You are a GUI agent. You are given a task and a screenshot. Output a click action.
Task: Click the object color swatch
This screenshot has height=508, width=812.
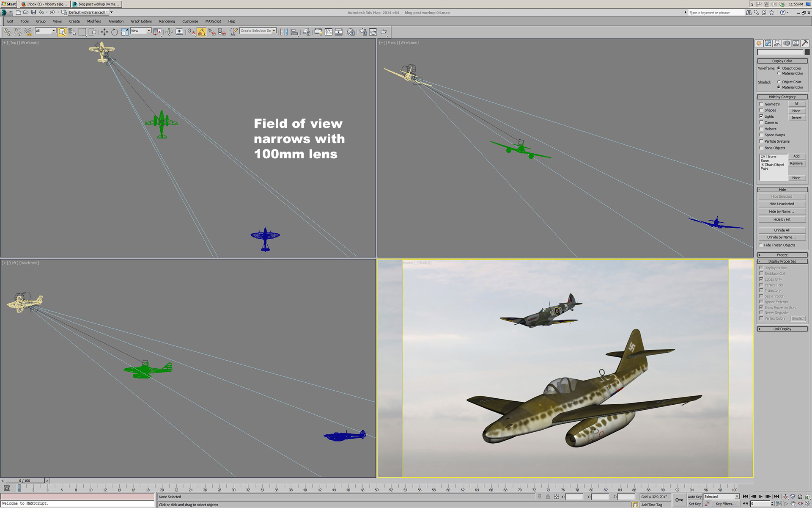coord(807,52)
